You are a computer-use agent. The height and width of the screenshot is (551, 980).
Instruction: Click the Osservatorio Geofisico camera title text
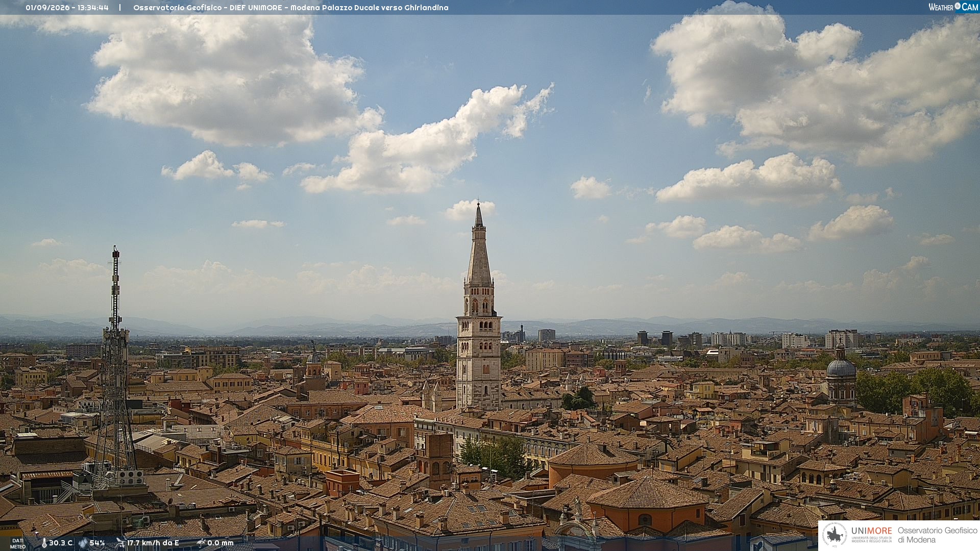click(290, 8)
